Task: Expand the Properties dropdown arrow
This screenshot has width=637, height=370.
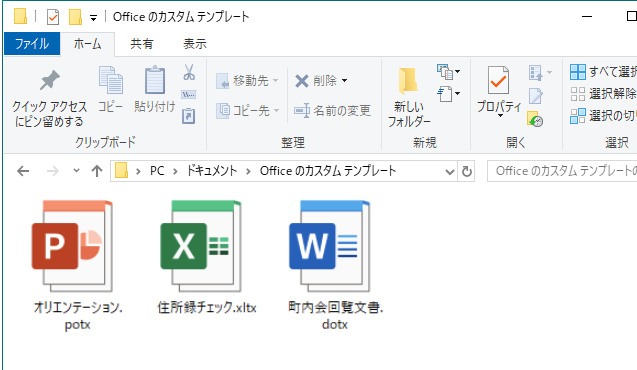Action: click(x=500, y=116)
